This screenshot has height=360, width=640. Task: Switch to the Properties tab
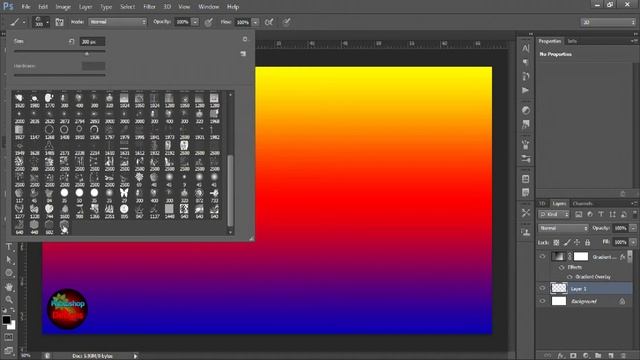549,41
